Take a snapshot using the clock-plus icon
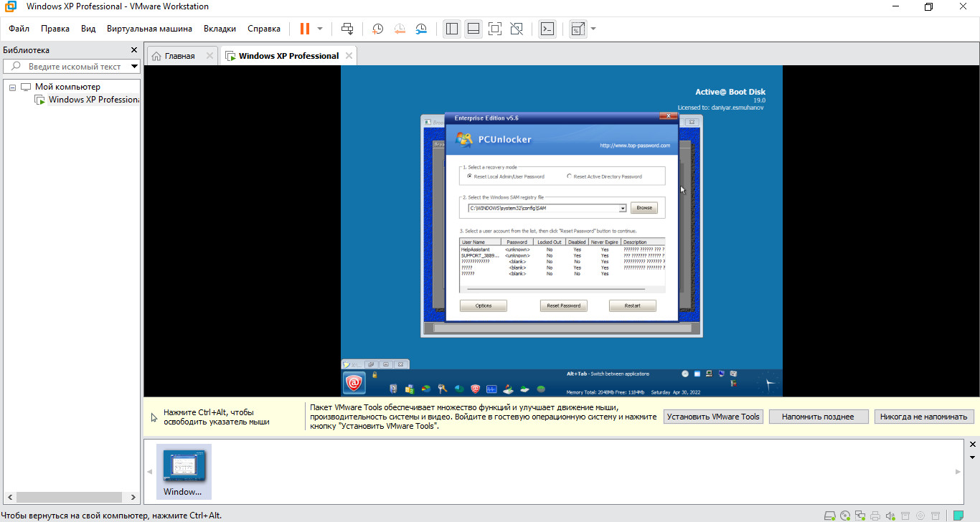This screenshot has height=522, width=980. pos(377,29)
